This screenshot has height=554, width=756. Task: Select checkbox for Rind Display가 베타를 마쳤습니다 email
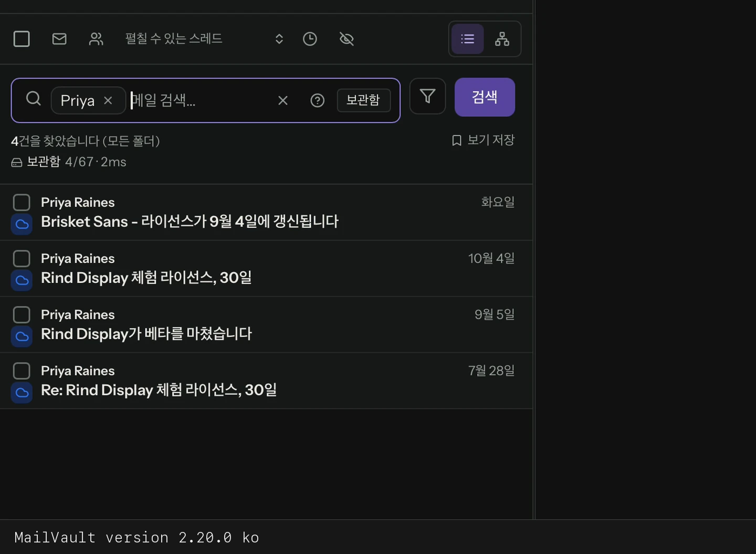(x=22, y=315)
